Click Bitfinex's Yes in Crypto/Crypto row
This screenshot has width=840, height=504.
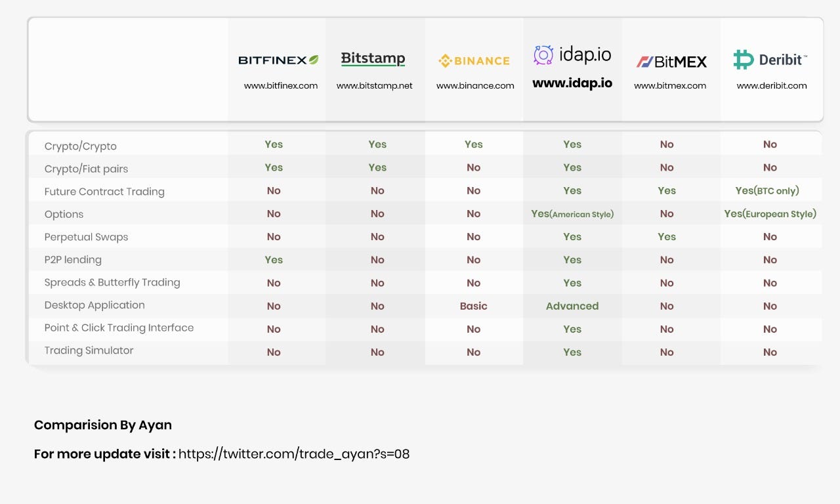click(274, 144)
